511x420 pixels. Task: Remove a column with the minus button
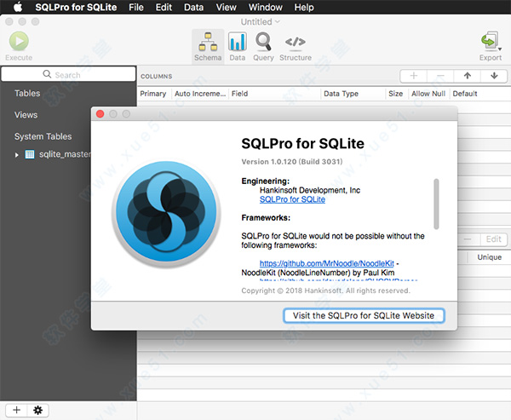coord(440,76)
